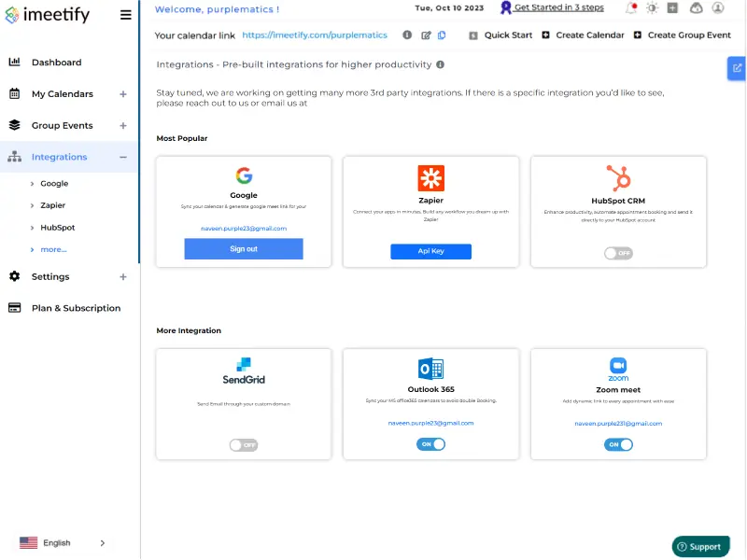
Task: Show more... integrations in sidebar
Action: point(53,249)
